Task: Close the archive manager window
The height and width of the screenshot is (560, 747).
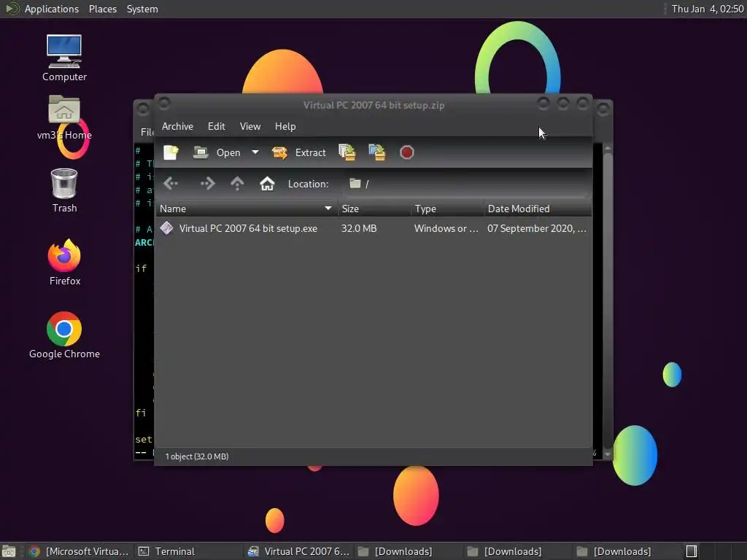Action: coord(583,104)
